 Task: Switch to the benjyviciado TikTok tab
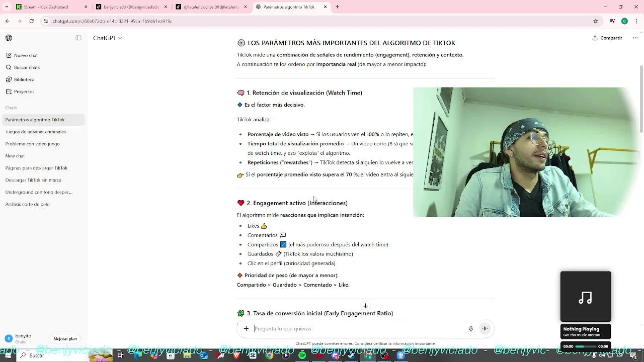tap(131, 7)
